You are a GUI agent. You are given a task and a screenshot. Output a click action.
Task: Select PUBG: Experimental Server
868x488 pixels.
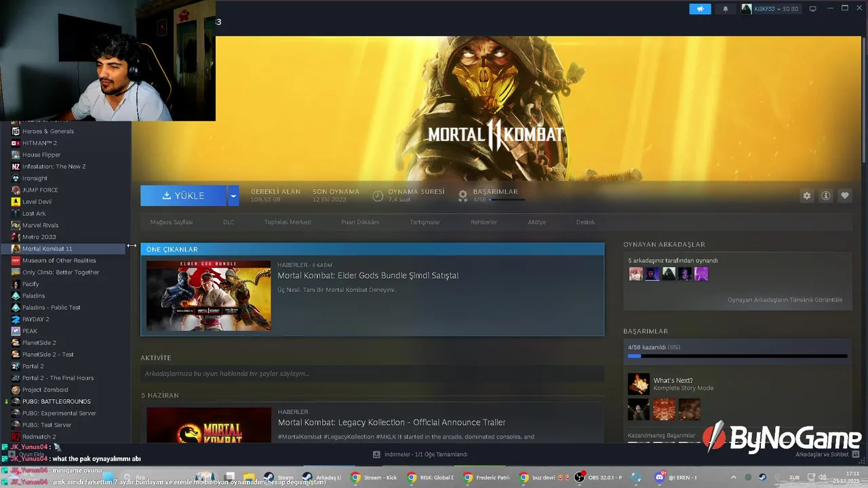(59, 413)
